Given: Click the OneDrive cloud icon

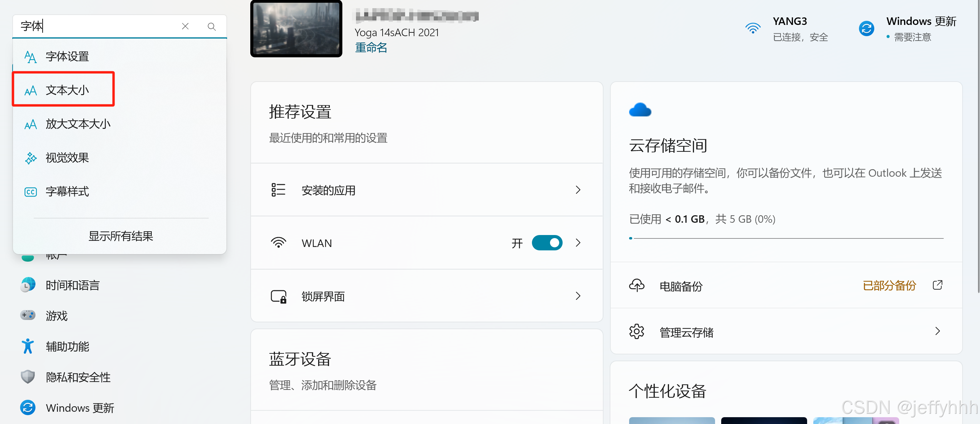Looking at the screenshot, I should tap(640, 110).
